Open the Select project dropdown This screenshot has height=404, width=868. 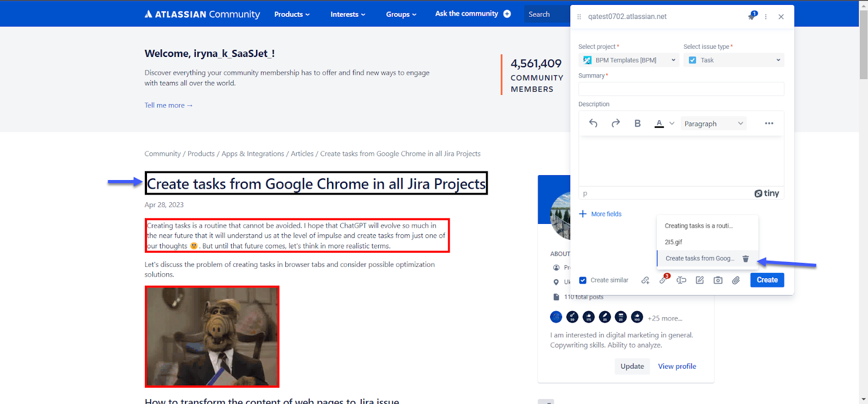629,60
